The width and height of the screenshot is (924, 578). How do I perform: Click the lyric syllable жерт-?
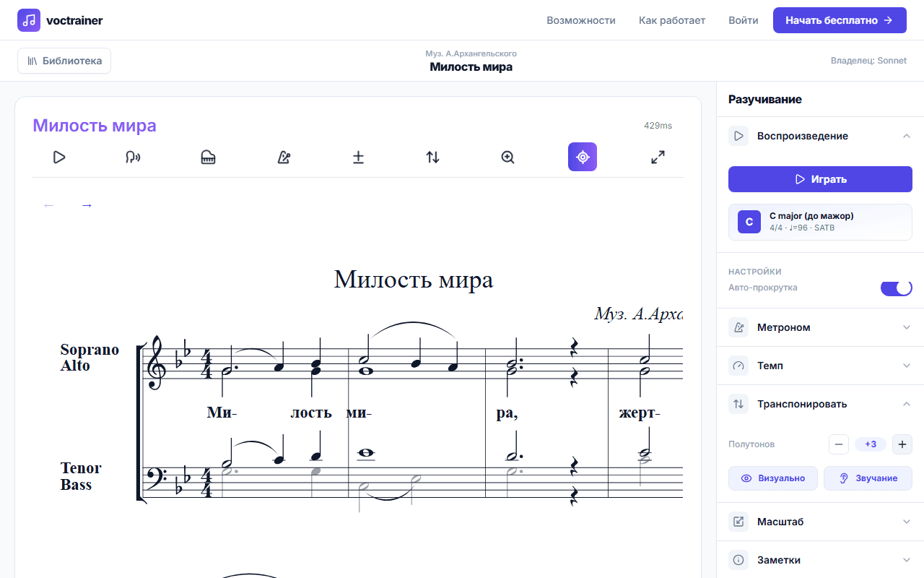point(640,413)
